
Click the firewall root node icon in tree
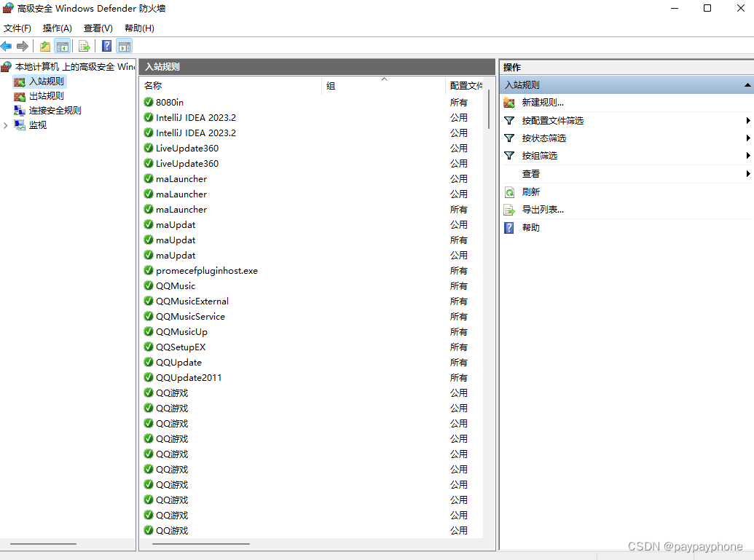[x=7, y=66]
